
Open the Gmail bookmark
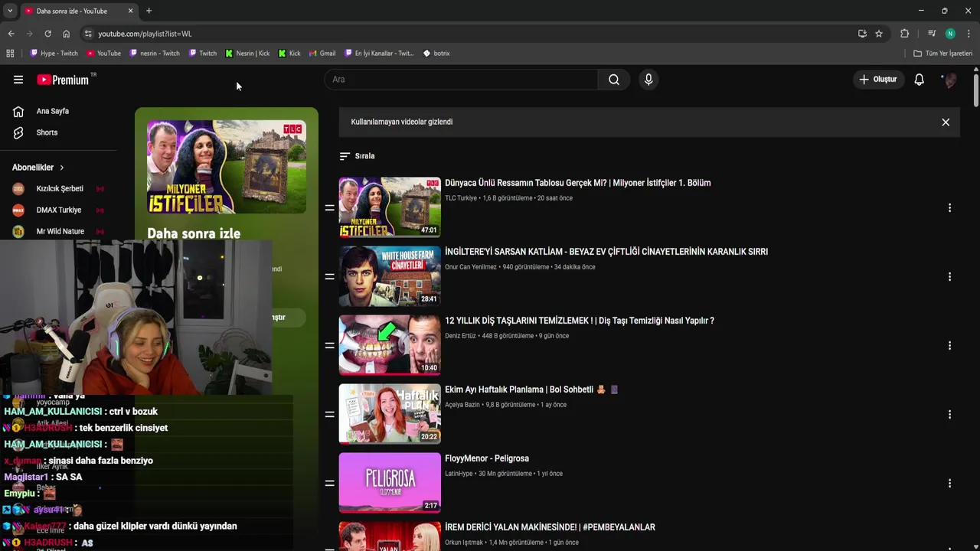tap(322, 54)
